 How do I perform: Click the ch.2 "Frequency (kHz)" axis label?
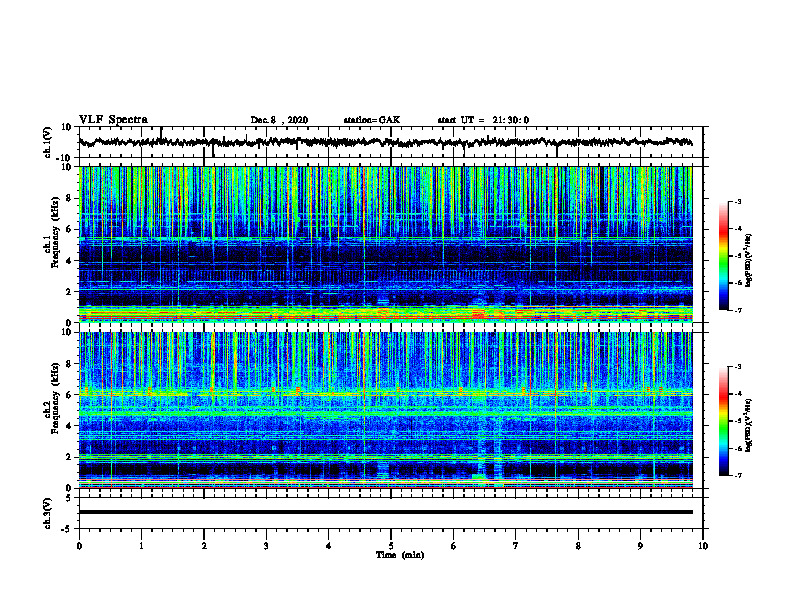(56, 397)
